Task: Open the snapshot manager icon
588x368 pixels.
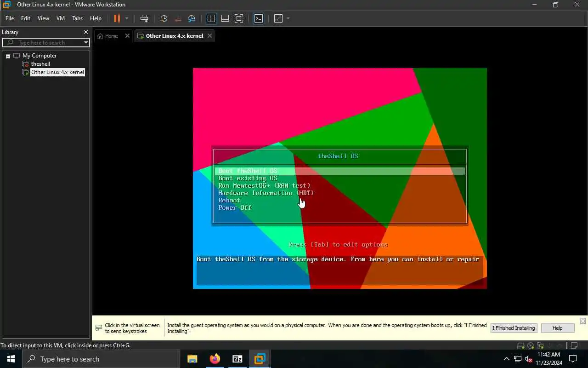Action: 192,18
